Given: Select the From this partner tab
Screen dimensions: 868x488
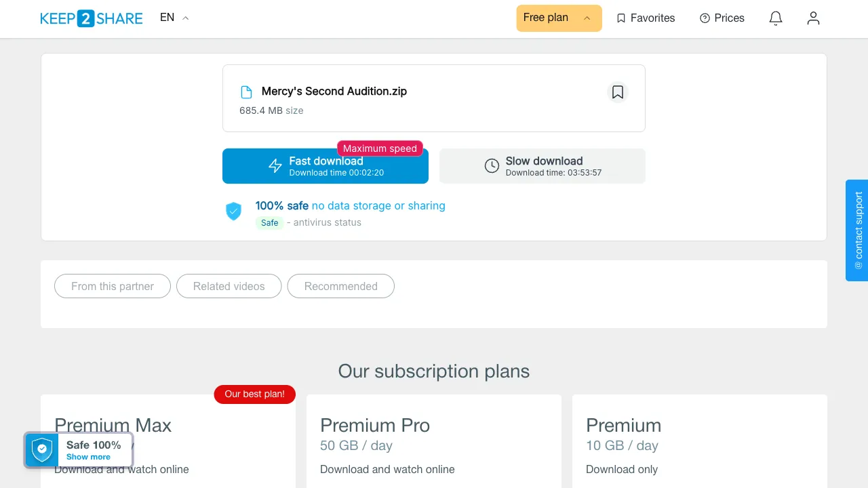Looking at the screenshot, I should [x=113, y=286].
